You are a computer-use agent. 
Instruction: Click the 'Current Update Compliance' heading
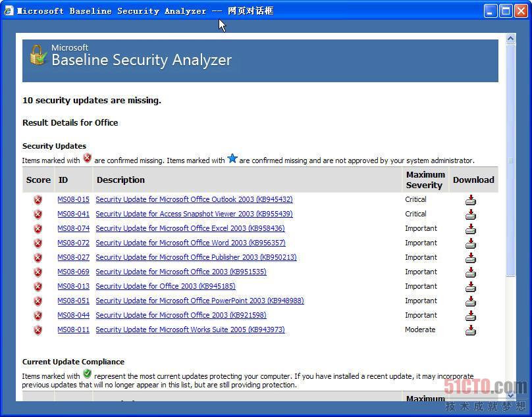(x=73, y=362)
